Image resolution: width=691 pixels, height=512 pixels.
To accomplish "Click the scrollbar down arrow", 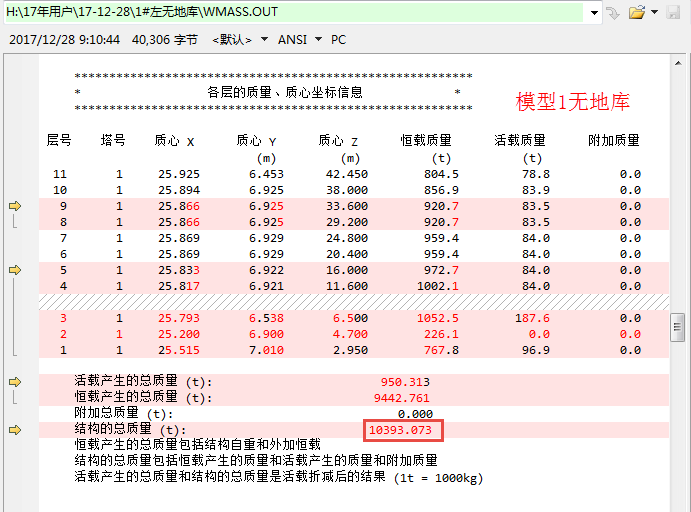I will (678, 504).
